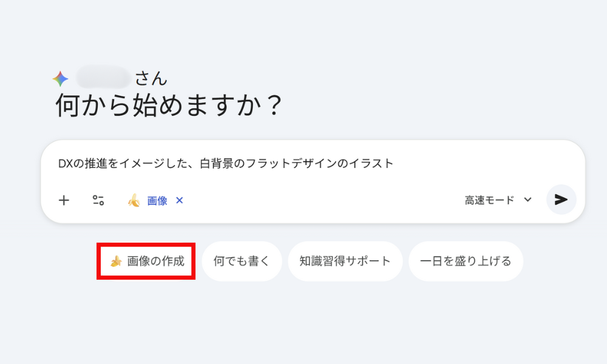Toggle the selected 画像 tool chip label
Screen dimensions: 607x364
[157, 200]
